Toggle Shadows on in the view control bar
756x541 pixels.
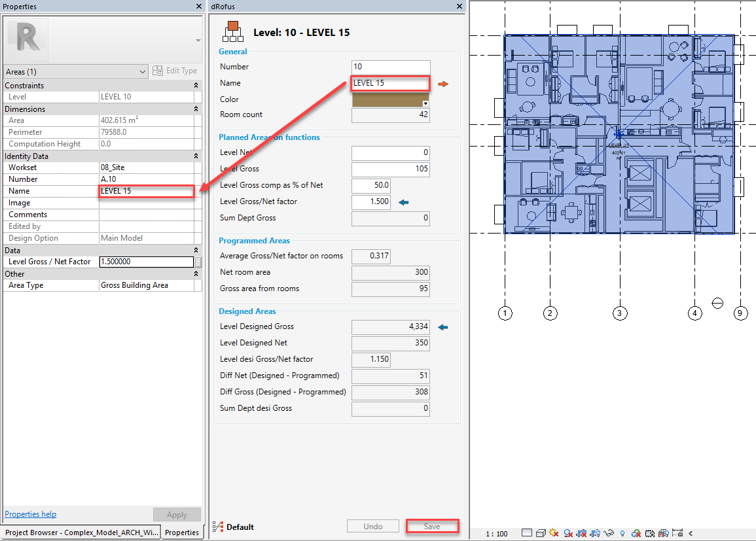[569, 534]
